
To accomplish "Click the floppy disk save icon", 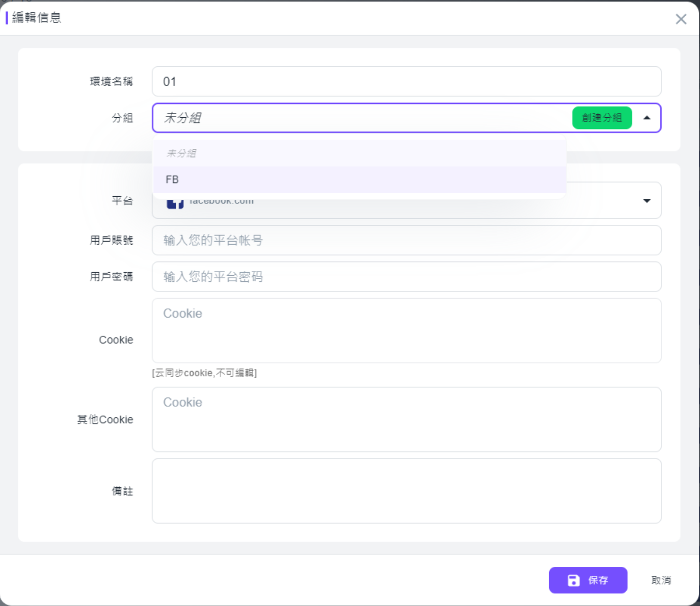I will (574, 580).
